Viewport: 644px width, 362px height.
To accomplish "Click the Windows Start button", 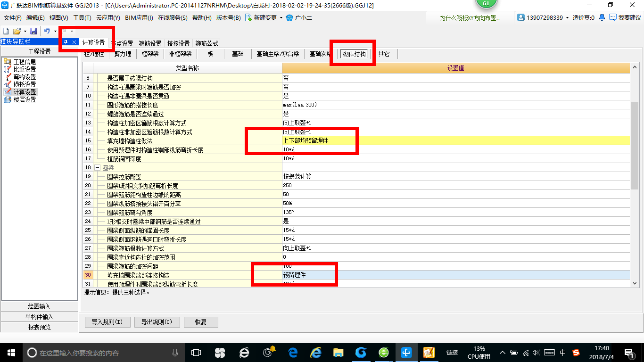I will point(11,352).
